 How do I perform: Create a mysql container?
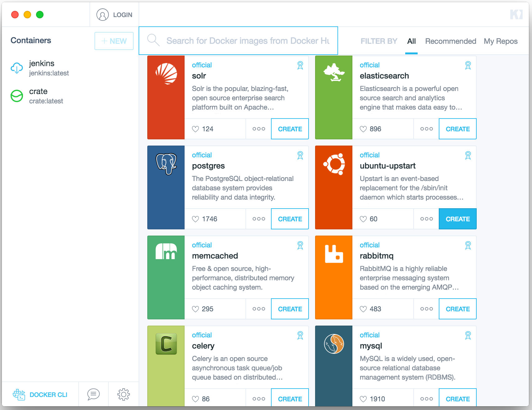tap(458, 399)
